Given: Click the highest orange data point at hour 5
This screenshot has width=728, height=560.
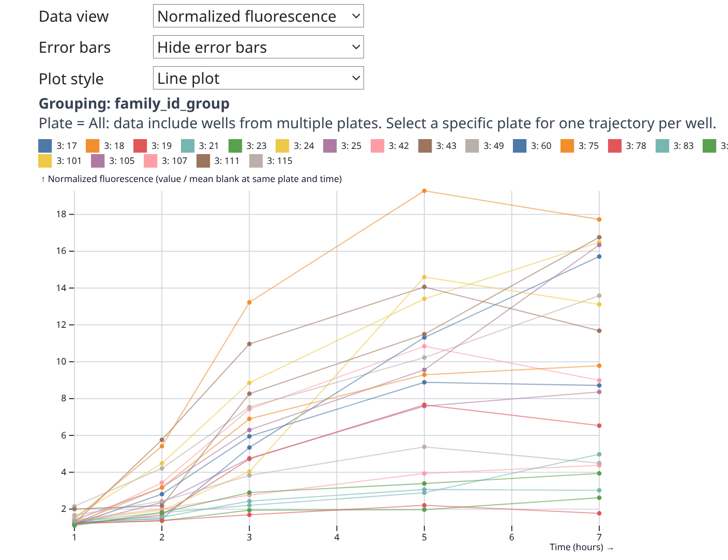Looking at the screenshot, I should click(x=424, y=191).
